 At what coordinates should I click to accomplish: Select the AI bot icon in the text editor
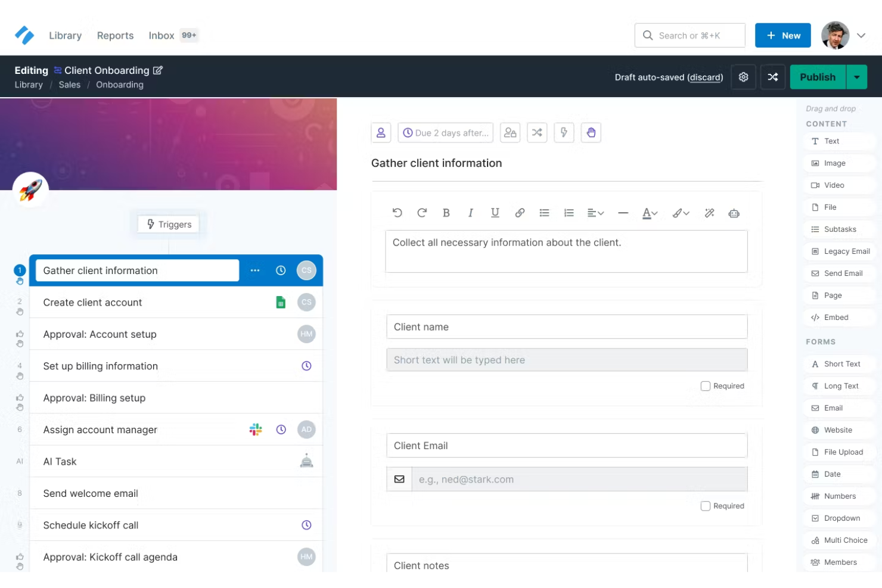tap(734, 213)
